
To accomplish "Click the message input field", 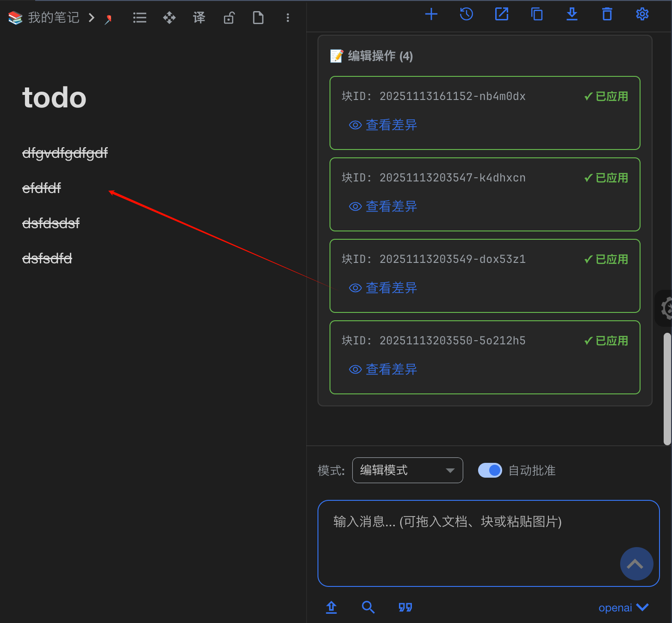I will [x=489, y=543].
